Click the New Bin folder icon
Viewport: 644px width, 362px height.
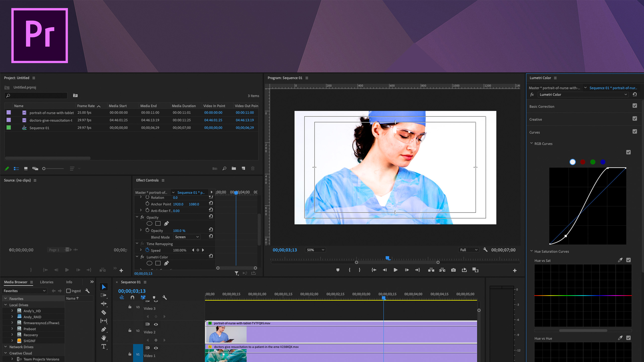(x=234, y=168)
